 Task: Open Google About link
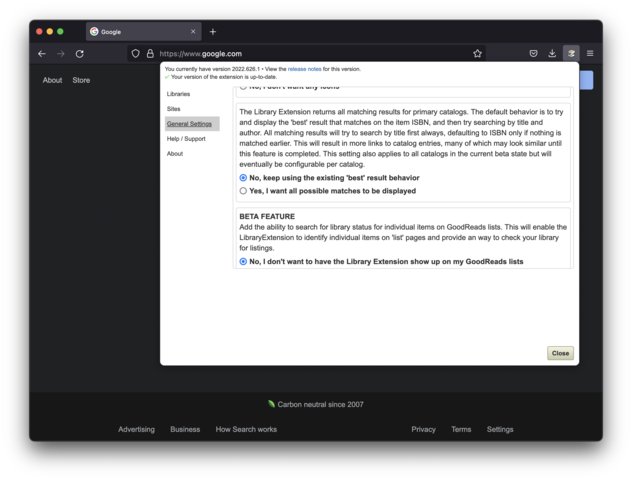click(x=52, y=80)
